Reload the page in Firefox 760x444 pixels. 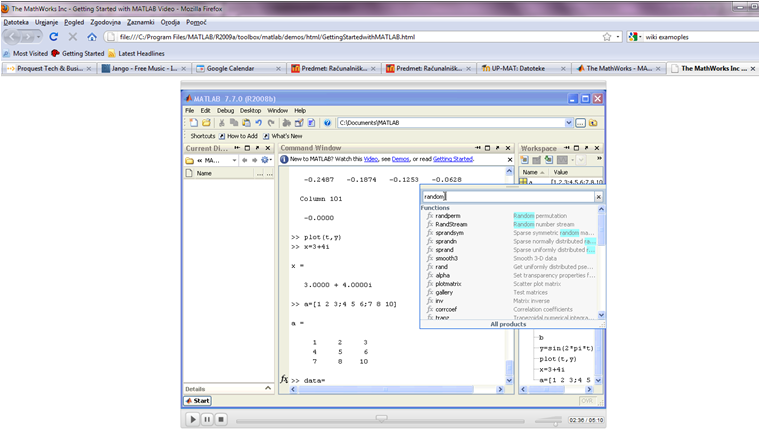(x=54, y=37)
